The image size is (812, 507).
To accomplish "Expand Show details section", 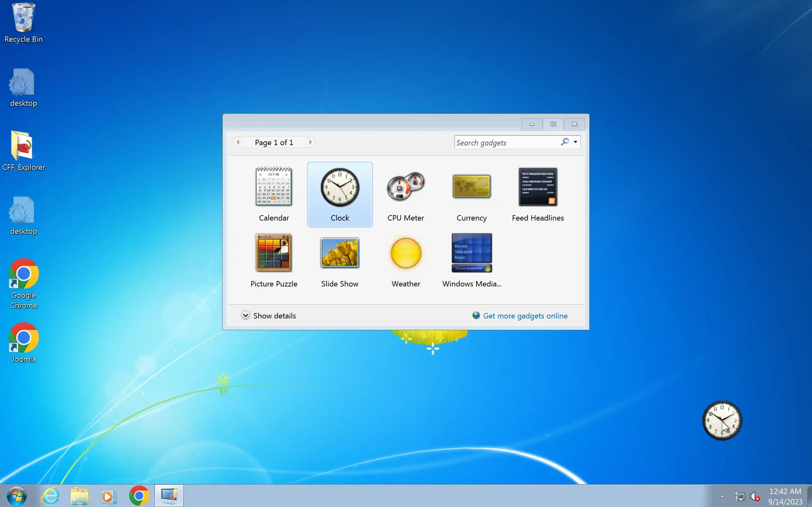I will pos(246,316).
